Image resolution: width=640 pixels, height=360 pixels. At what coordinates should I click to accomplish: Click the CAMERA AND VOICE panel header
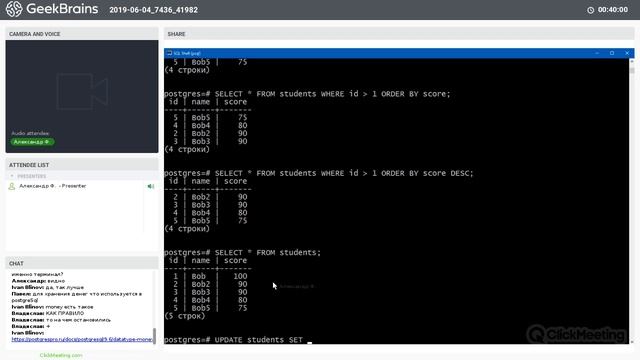82,34
